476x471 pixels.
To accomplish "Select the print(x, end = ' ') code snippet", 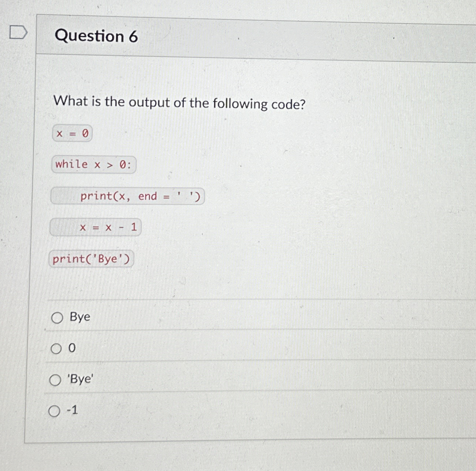I will [x=128, y=196].
